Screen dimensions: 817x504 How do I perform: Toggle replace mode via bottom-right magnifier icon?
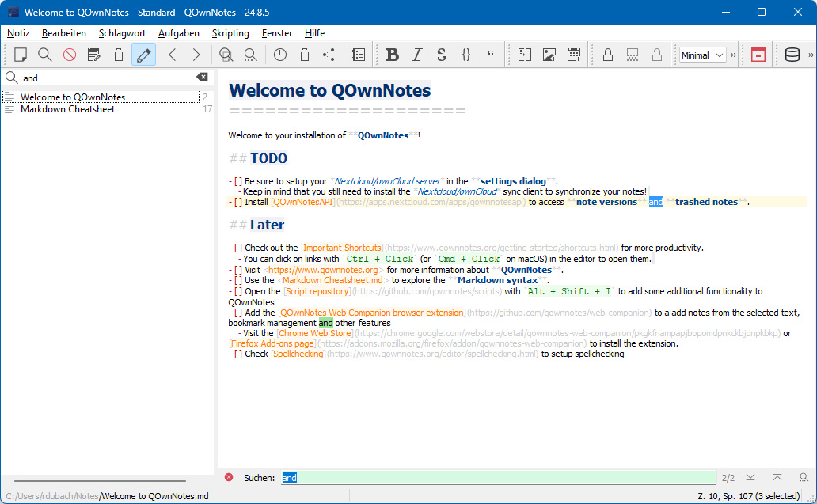(804, 477)
